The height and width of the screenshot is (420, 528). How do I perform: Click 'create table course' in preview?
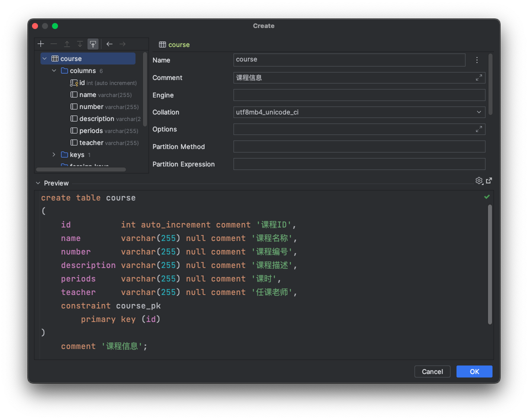click(x=88, y=197)
